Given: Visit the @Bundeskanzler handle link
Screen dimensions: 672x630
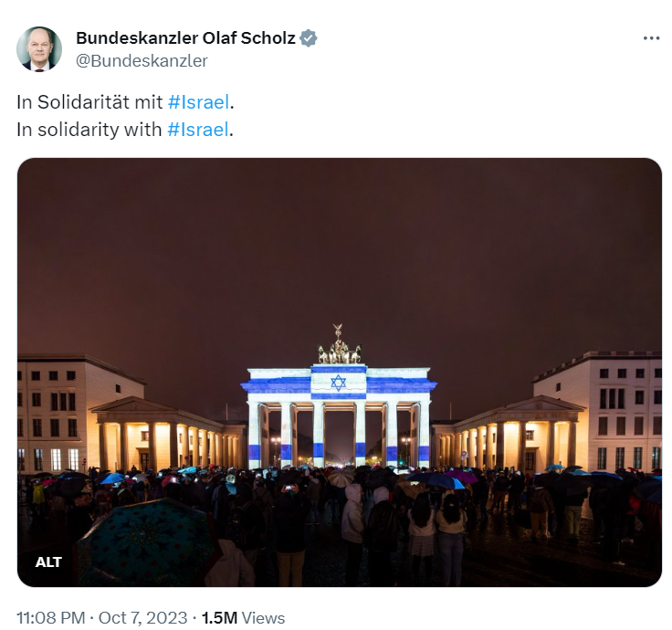Looking at the screenshot, I should click(142, 61).
